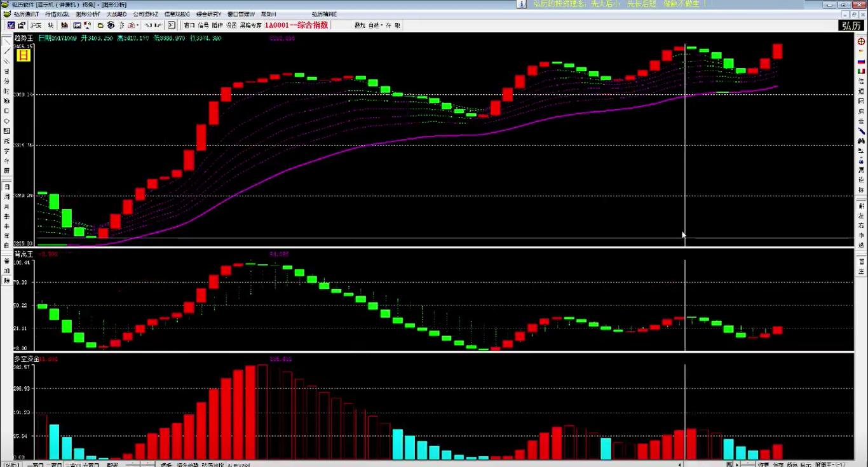Select the rectangle drawing tool
This screenshot has width=868, height=467.
pos(6,111)
